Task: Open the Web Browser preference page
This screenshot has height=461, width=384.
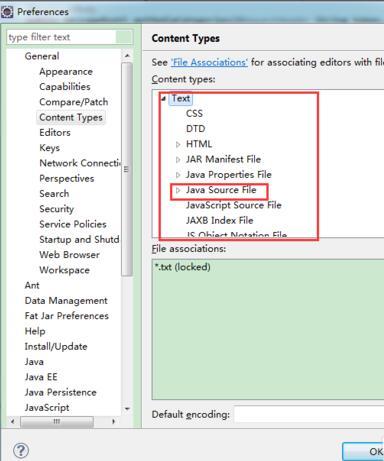Action: (x=70, y=255)
